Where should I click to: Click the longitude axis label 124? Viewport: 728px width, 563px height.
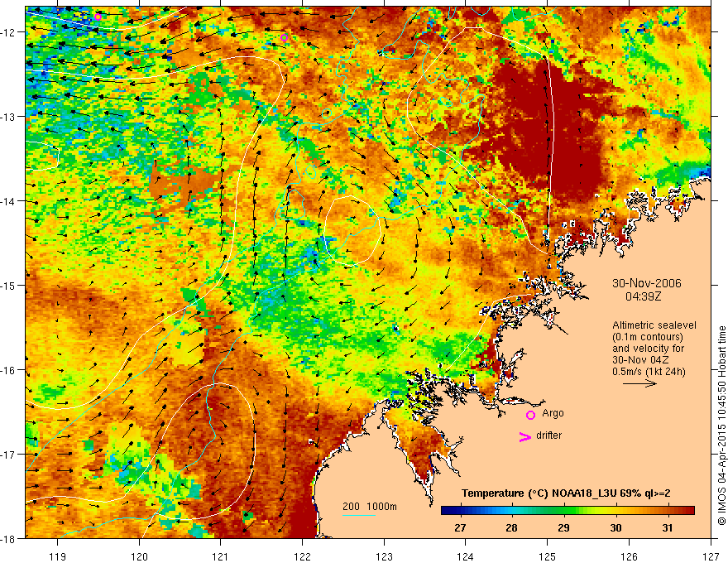pos(466,556)
